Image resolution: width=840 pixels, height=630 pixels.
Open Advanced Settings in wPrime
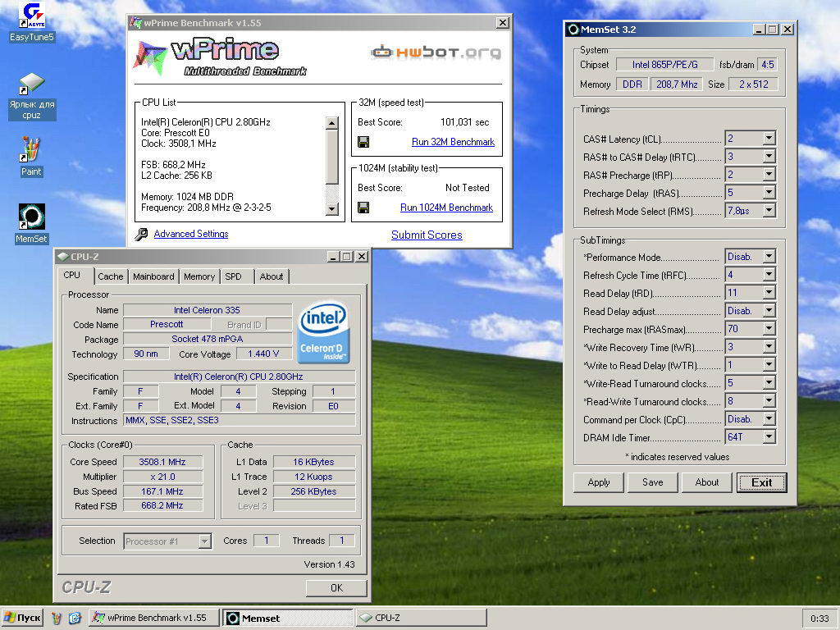point(190,234)
